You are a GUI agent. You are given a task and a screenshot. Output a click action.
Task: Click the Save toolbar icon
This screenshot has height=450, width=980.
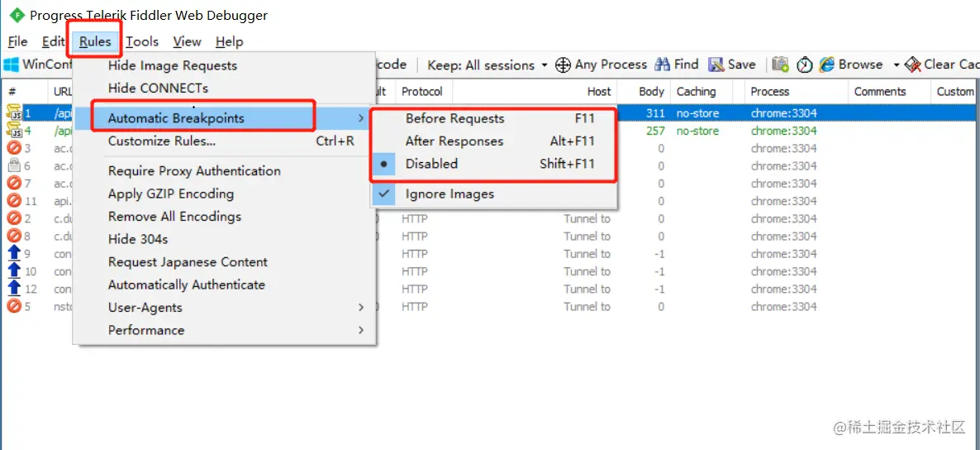[716, 65]
